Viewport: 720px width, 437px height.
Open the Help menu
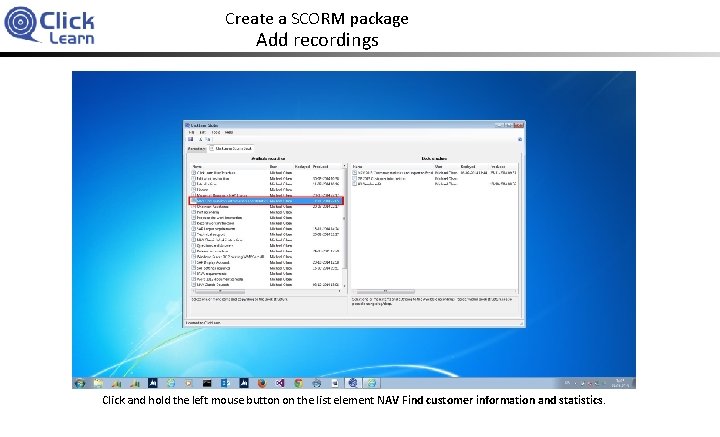pyautogui.click(x=229, y=132)
